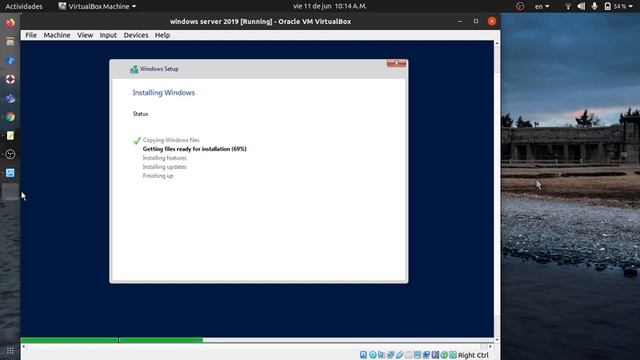Click the Windows Setup title icon
This screenshot has width=640, height=360.
[134, 69]
